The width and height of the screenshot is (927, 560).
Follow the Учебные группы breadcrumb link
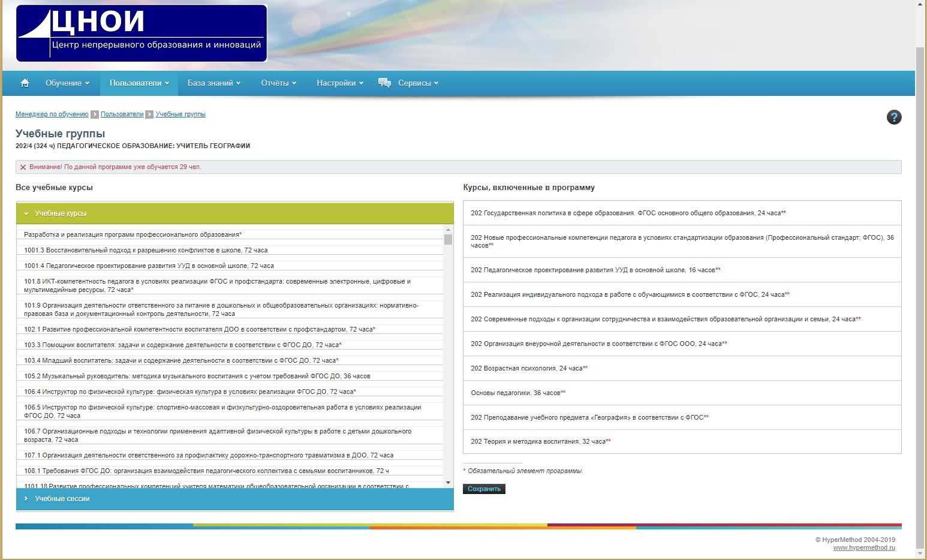click(180, 114)
